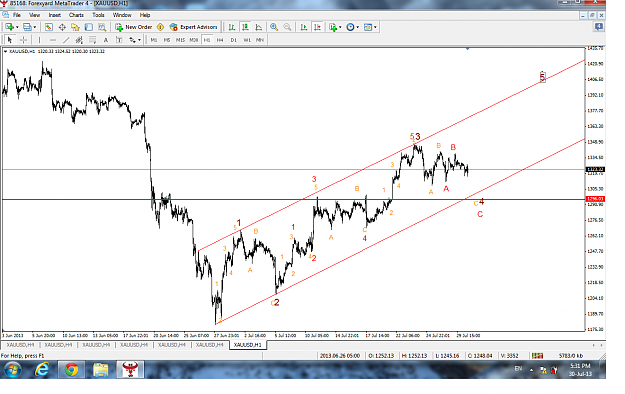Open the Tools menu
The width and height of the screenshot is (625, 394).
point(98,15)
